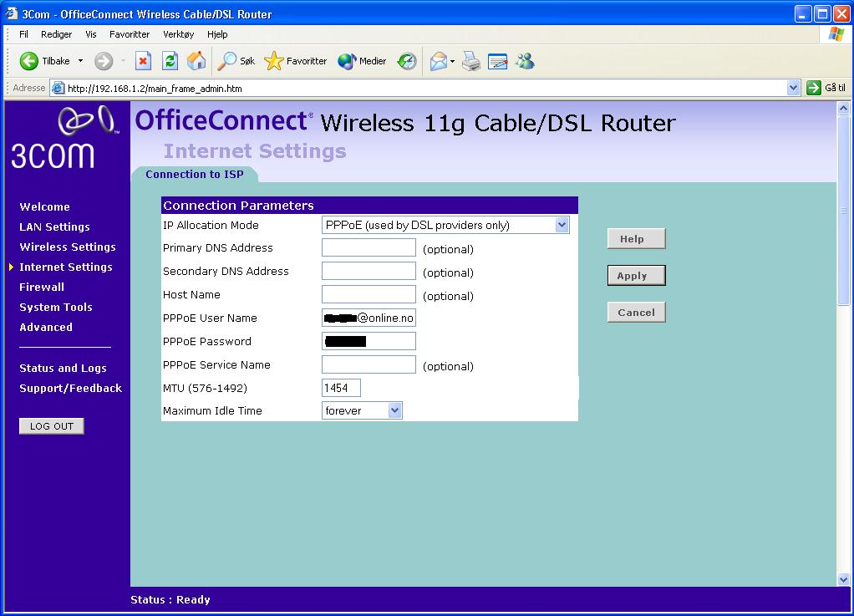Screen dimensions: 854x616
Task: Open Favoritter star in toolbar
Action: (295, 61)
